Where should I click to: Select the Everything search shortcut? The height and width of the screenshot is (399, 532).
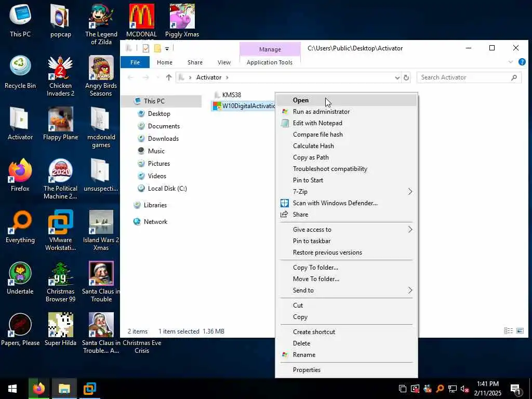tap(20, 227)
